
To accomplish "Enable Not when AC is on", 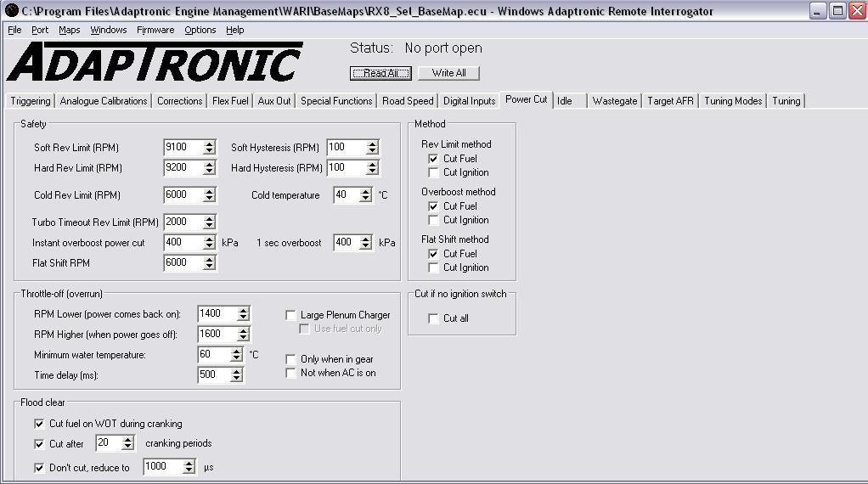I will (x=290, y=373).
